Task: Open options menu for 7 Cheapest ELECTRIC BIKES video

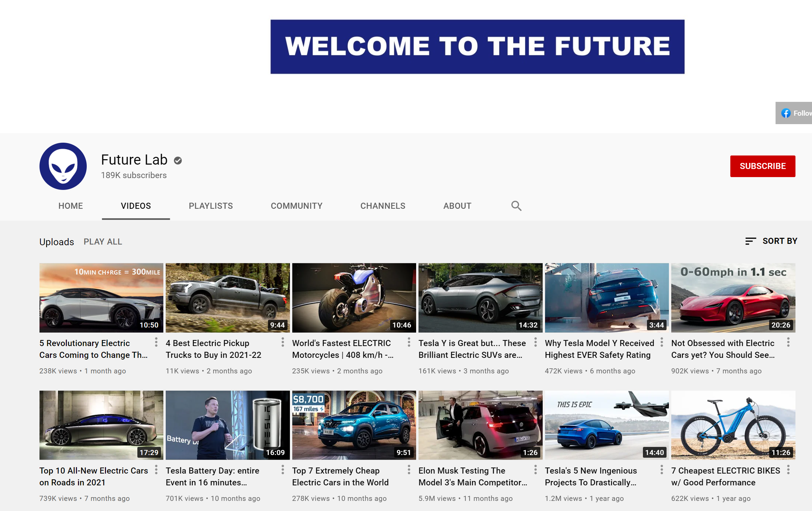Action: (788, 470)
